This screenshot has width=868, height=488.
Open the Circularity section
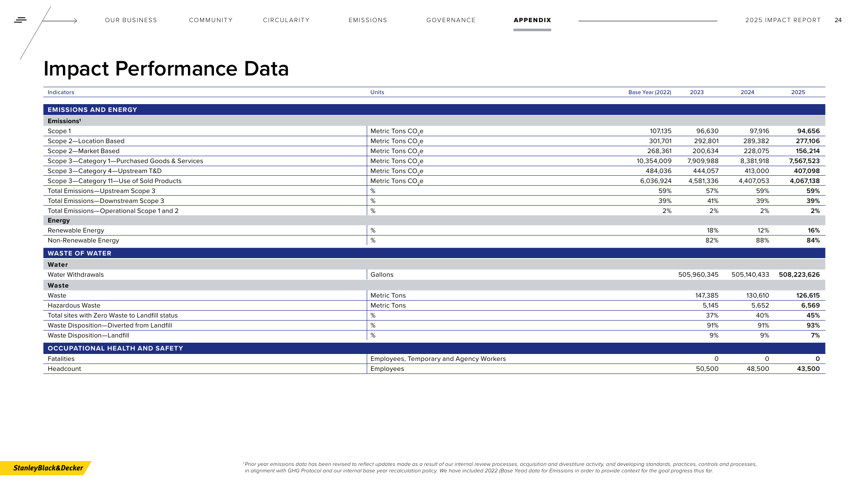[286, 20]
